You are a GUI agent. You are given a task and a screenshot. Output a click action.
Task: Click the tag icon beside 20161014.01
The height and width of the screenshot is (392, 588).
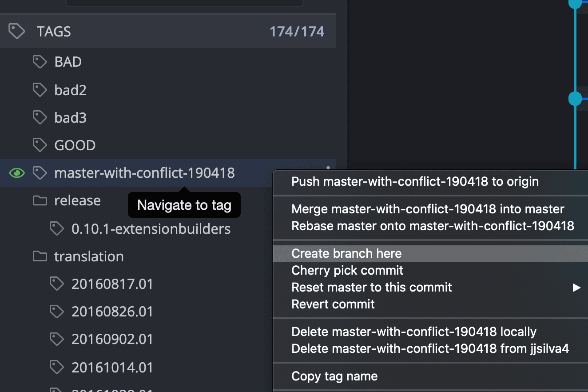(x=57, y=367)
